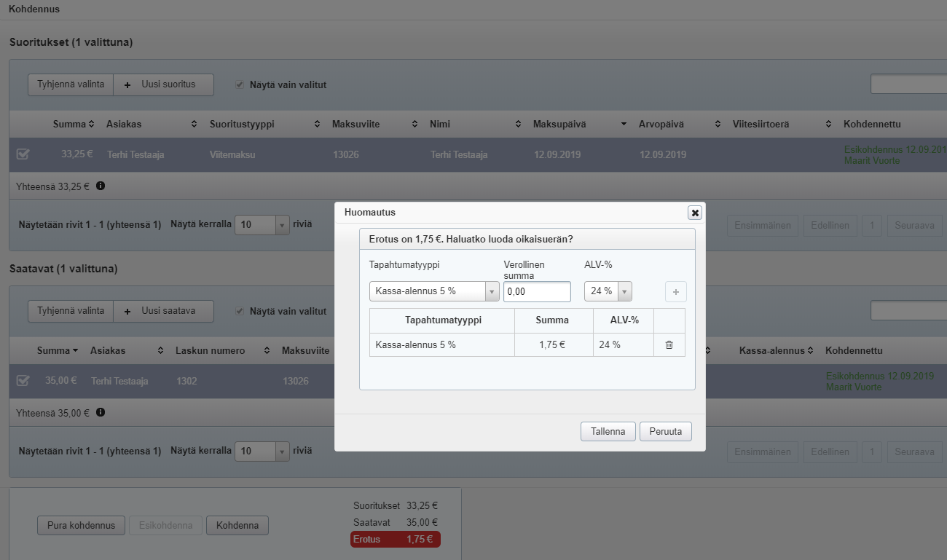
Task: Sort by Maksupäivä column
Action: (624, 125)
